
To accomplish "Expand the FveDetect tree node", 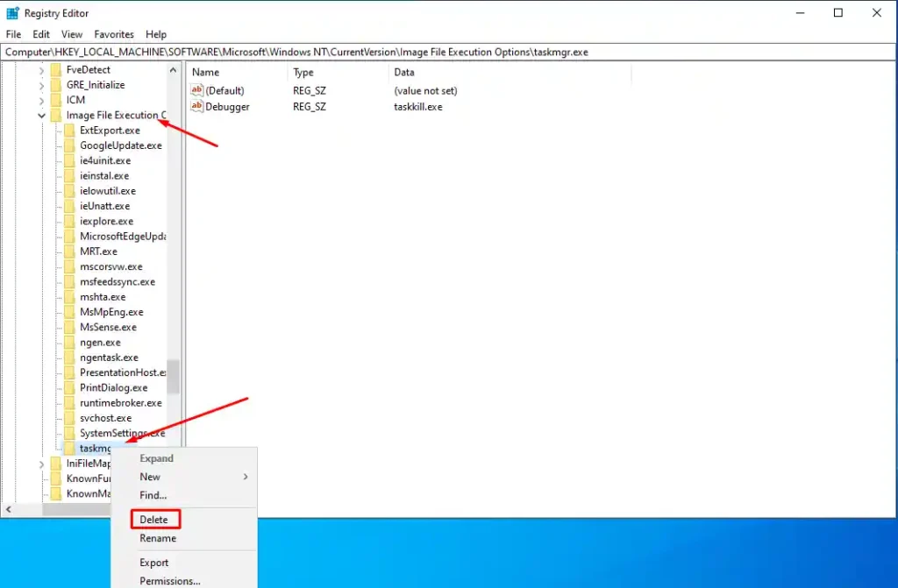I will [x=41, y=69].
